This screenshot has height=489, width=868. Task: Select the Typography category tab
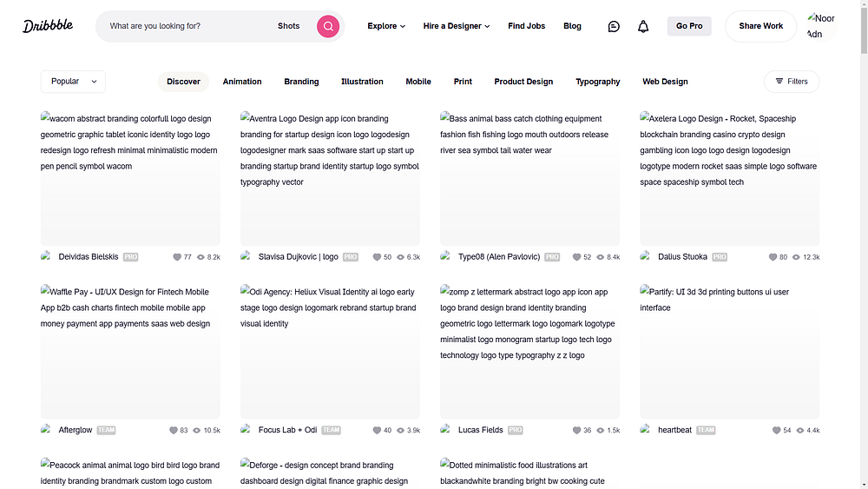pos(597,82)
